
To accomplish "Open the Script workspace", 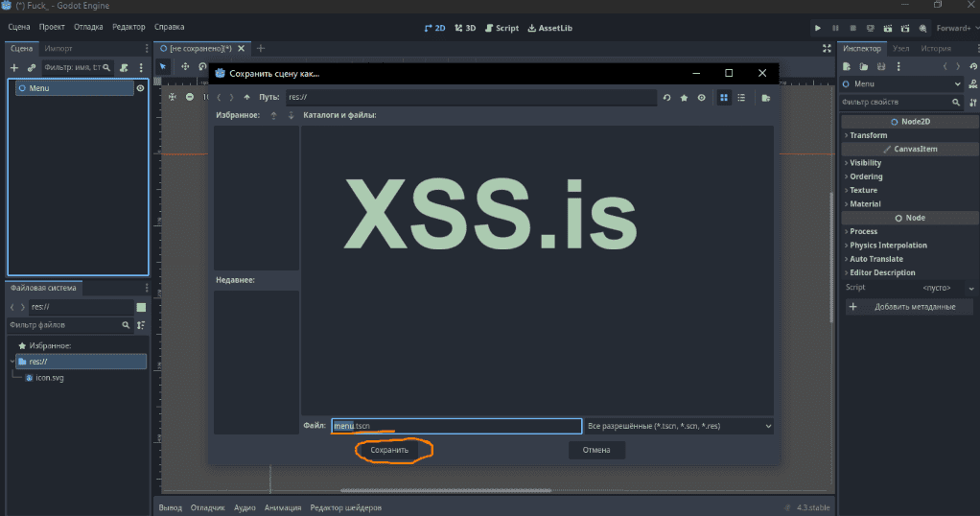I will tap(502, 28).
